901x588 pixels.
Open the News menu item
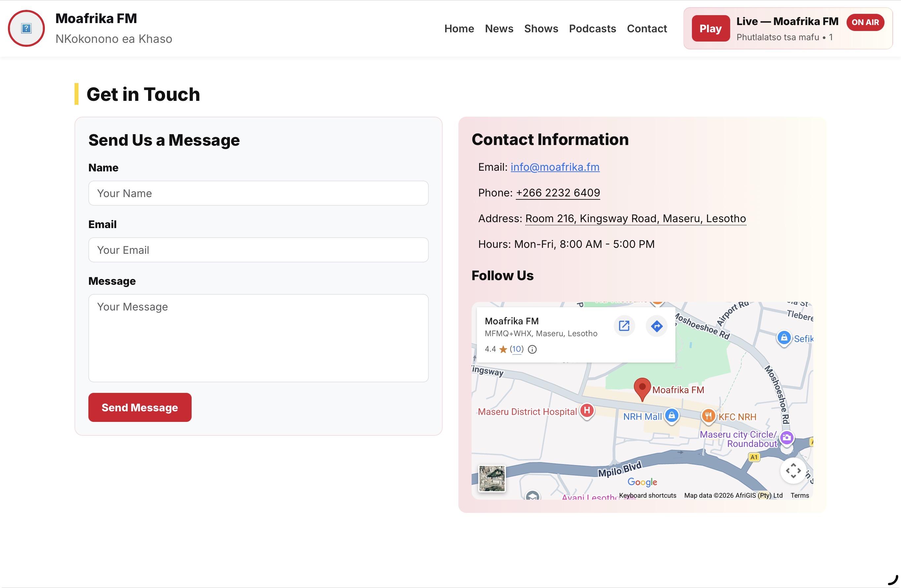tap(499, 29)
